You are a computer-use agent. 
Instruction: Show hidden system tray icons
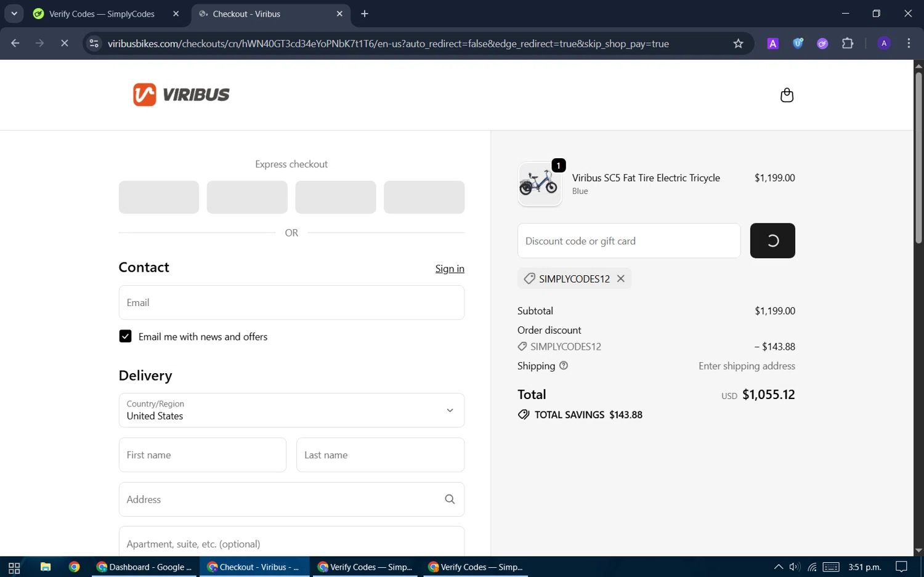[x=779, y=567]
